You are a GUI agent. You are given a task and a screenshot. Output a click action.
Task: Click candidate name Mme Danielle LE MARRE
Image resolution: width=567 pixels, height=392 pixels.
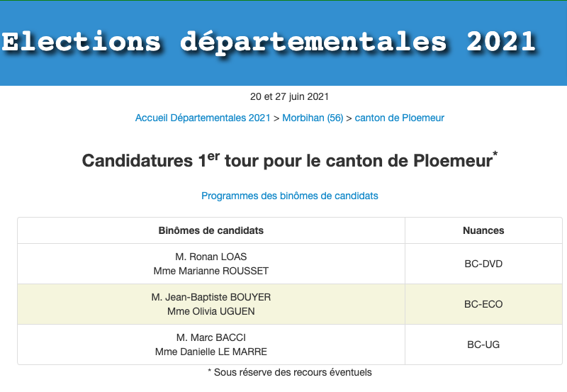[211, 352]
